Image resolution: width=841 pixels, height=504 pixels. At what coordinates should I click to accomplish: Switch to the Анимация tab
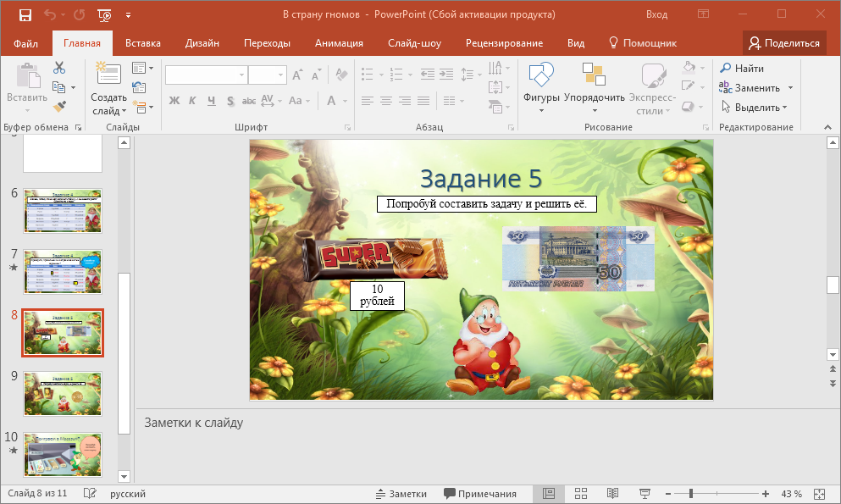(339, 43)
